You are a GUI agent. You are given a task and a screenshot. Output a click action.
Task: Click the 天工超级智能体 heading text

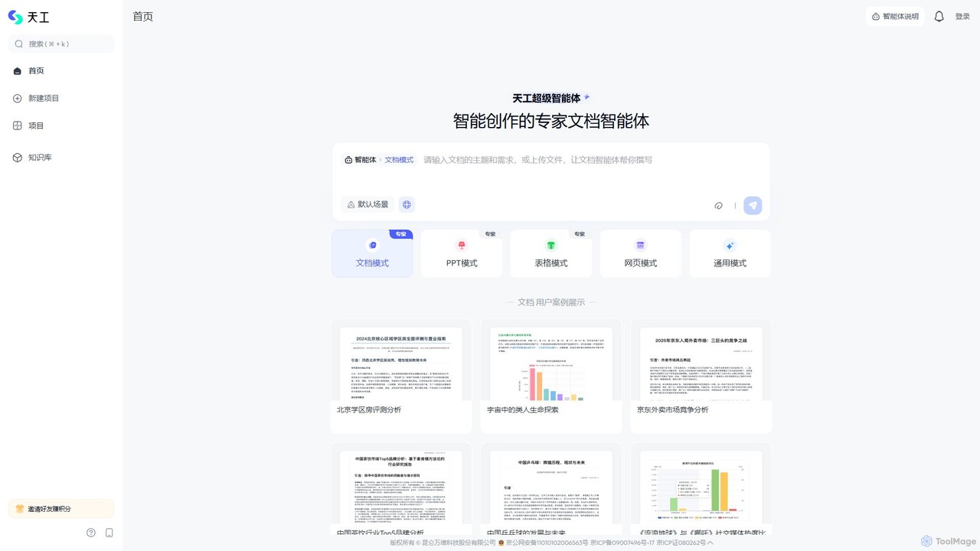[x=547, y=98]
